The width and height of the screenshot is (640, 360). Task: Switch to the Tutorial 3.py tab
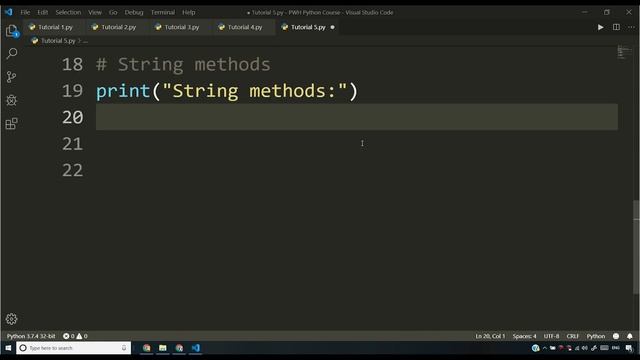[x=181, y=27]
